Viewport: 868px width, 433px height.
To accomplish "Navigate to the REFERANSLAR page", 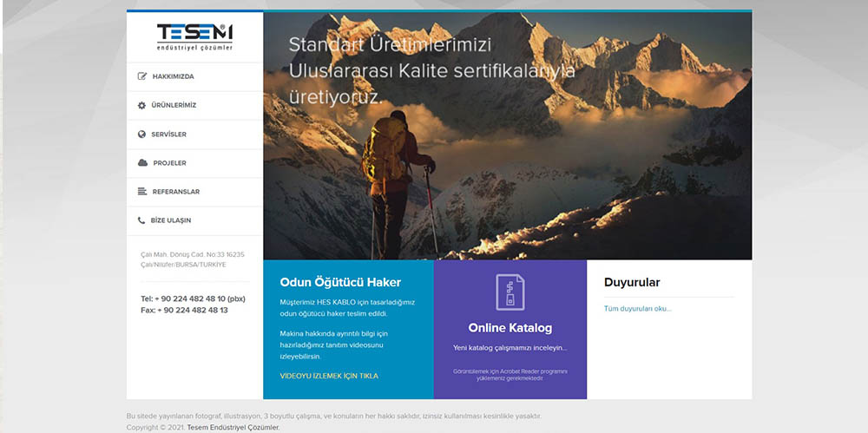I will (176, 192).
